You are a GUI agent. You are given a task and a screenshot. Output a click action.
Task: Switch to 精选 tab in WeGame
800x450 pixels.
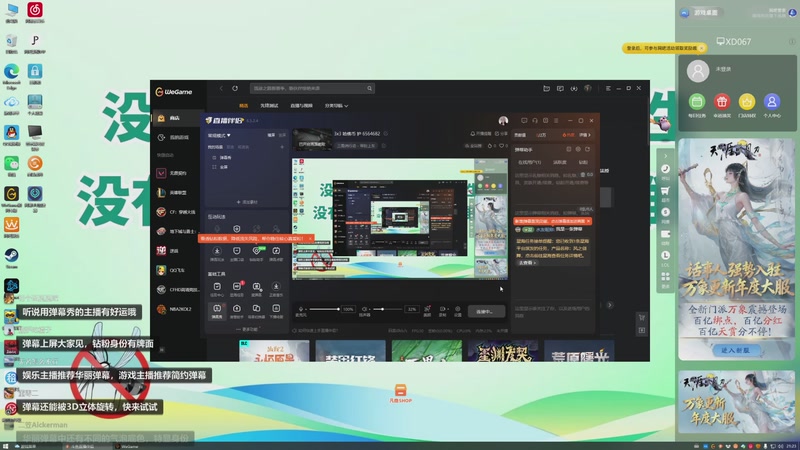pyautogui.click(x=243, y=106)
